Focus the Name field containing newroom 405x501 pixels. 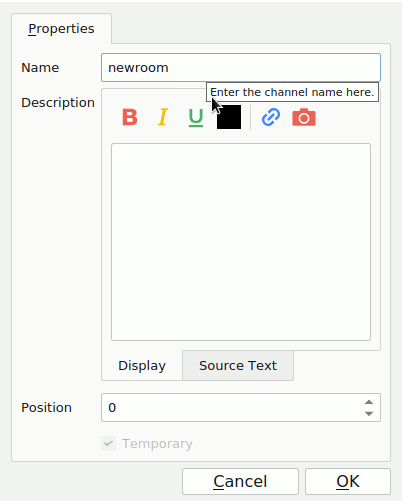241,68
